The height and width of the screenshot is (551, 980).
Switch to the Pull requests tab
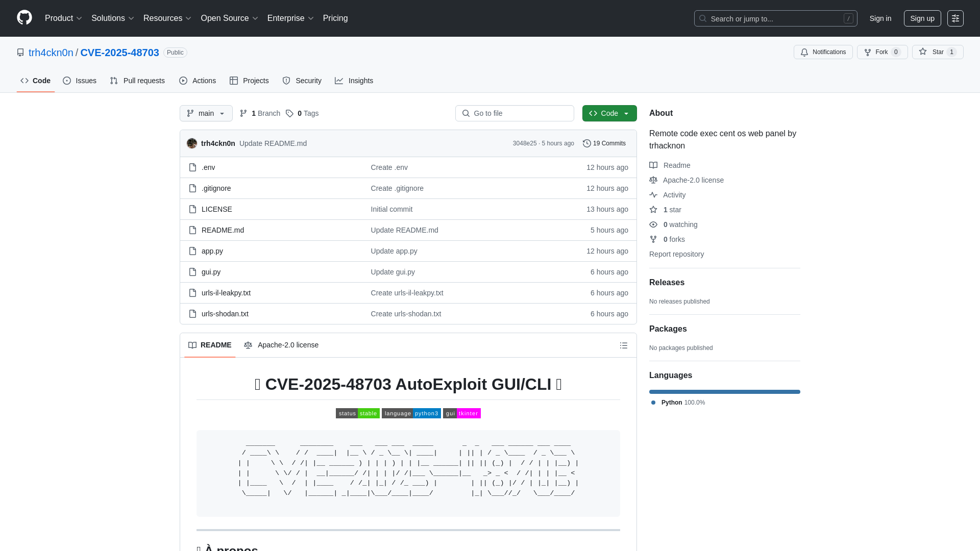(137, 81)
